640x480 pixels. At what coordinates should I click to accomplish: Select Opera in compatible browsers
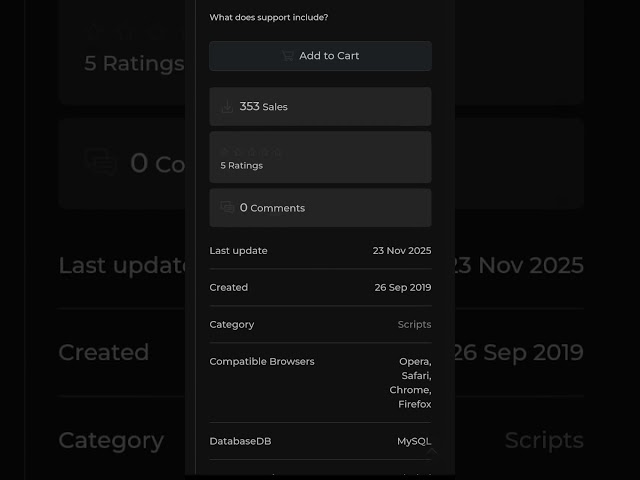pos(415,361)
